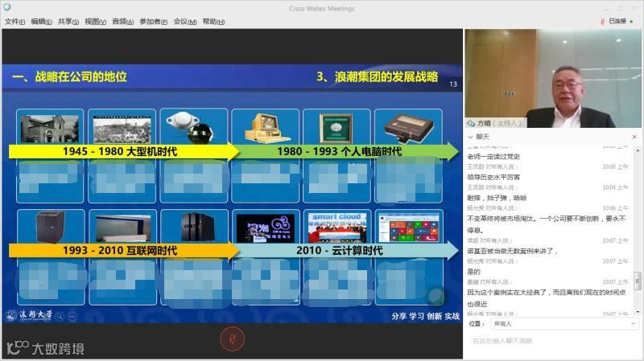Click the round icon next to slide magnifier
Image resolution: width=644 pixels, height=361 pixels.
[x=72, y=316]
